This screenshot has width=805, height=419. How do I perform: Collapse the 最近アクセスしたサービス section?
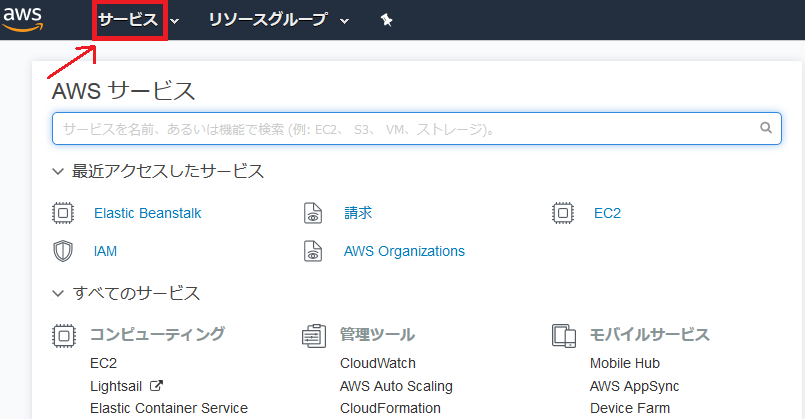tap(58, 172)
